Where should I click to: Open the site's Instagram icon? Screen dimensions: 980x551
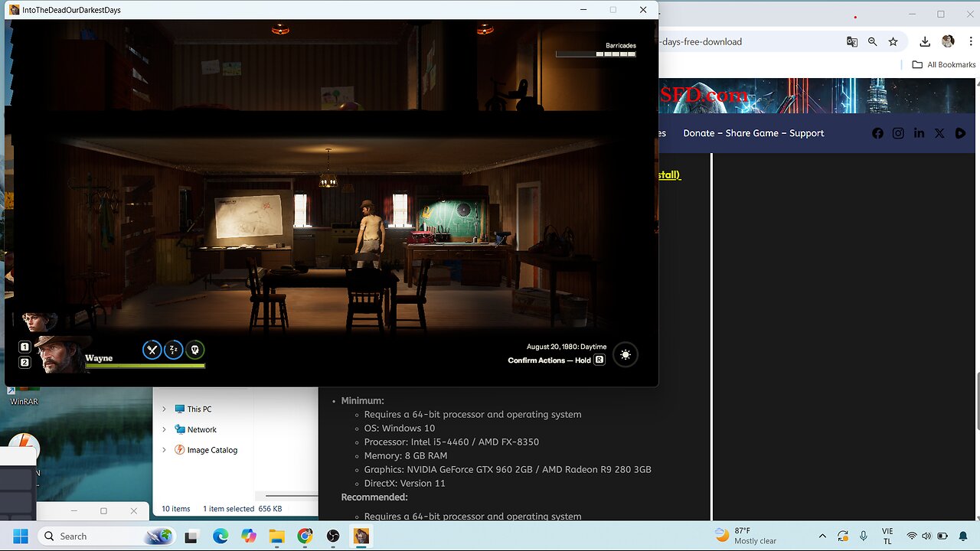898,133
